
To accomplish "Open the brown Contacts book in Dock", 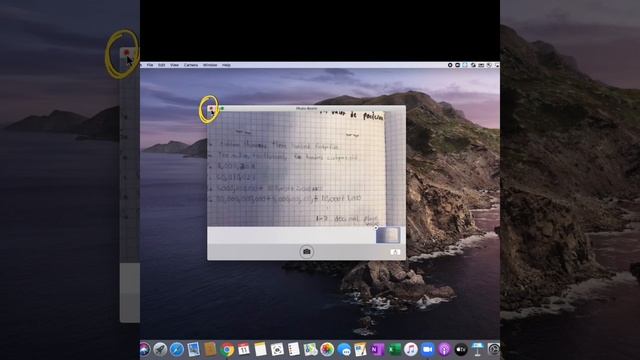I will [x=210, y=349].
